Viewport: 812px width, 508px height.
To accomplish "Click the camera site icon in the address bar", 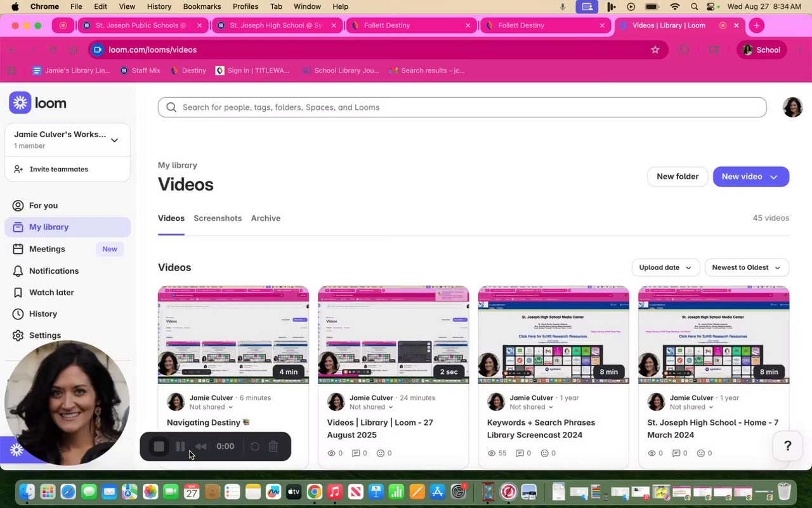I will point(96,50).
